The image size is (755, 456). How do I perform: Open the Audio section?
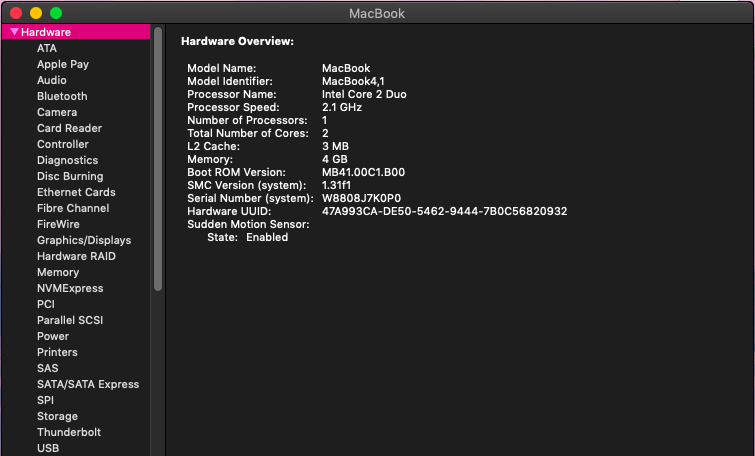point(52,80)
